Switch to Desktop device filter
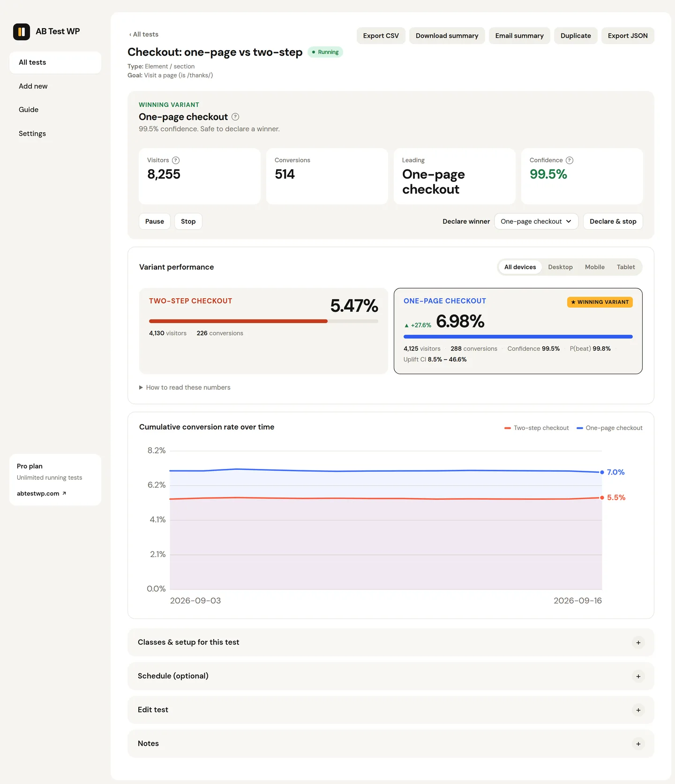This screenshot has height=784, width=675. point(560,267)
